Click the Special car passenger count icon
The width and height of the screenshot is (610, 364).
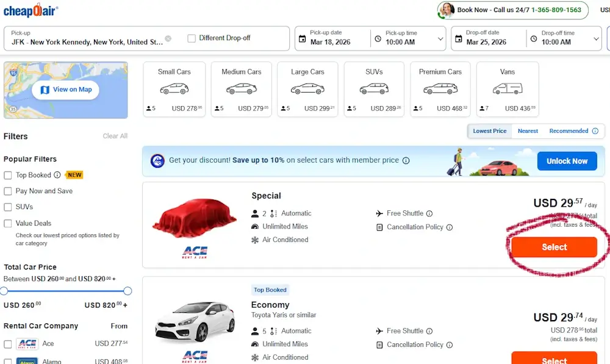pos(255,213)
